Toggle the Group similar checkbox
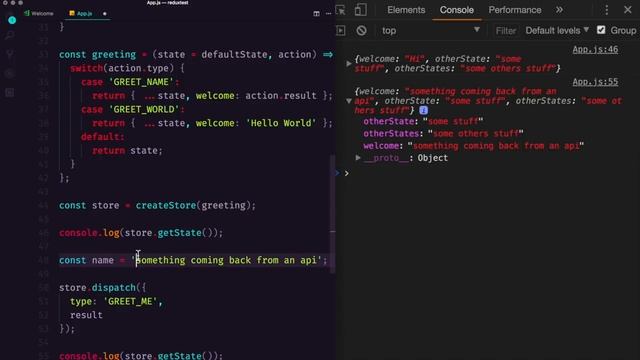Image resolution: width=640 pixels, height=360 pixels. (x=601, y=30)
